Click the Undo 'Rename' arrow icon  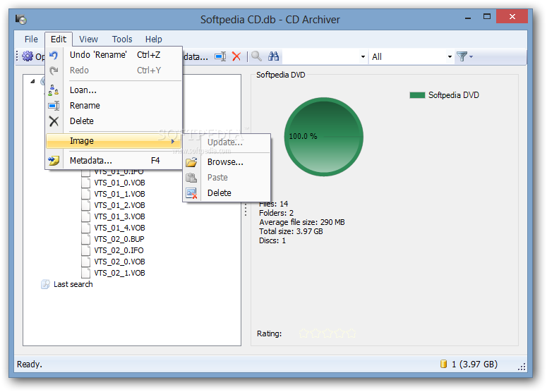click(x=54, y=55)
